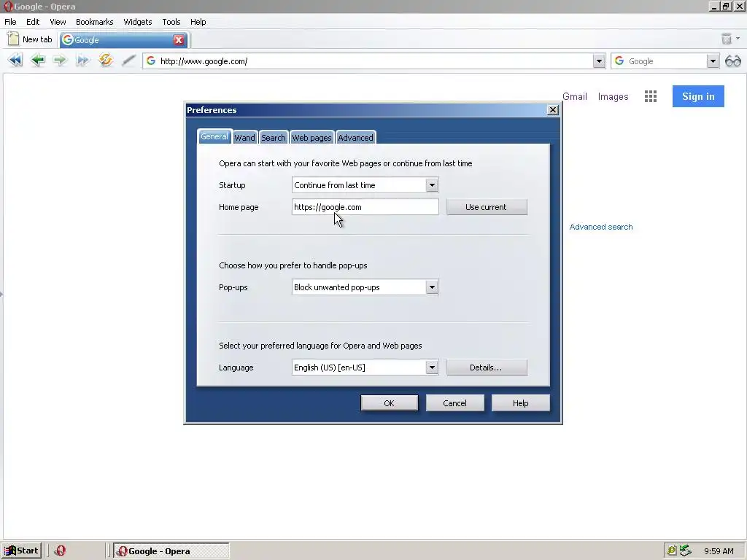The width and height of the screenshot is (747, 560).
Task: Open the Images link
Action: coord(613,97)
